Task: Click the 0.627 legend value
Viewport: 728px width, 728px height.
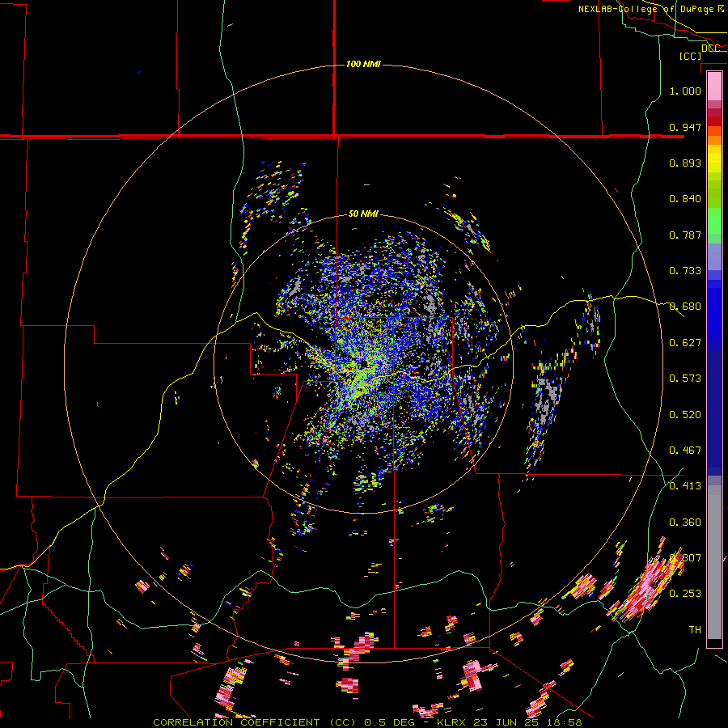Action: pos(685,343)
